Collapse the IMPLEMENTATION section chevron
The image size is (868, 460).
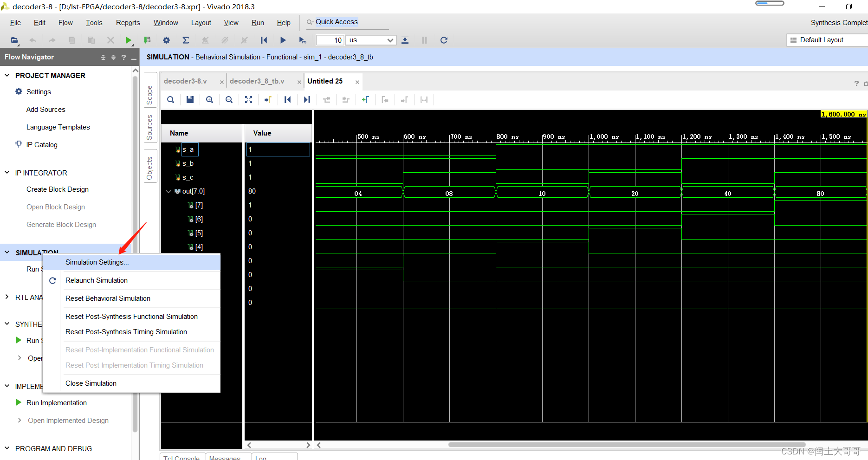[x=7, y=386]
